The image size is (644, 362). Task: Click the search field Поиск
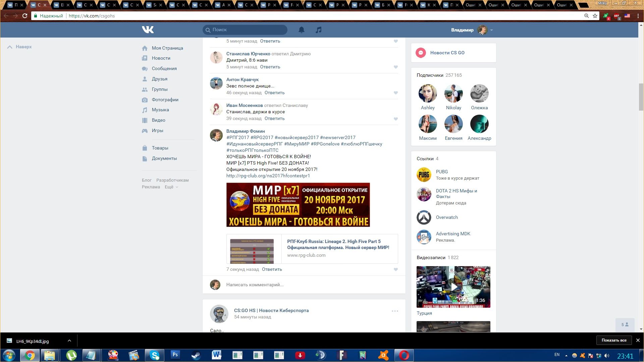(x=245, y=30)
